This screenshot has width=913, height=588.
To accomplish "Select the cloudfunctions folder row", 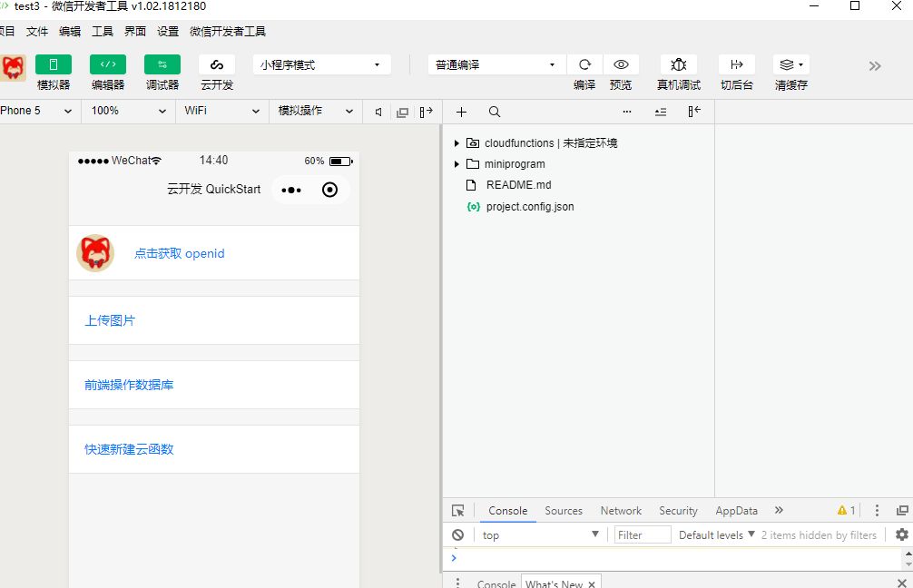I will tap(578, 143).
